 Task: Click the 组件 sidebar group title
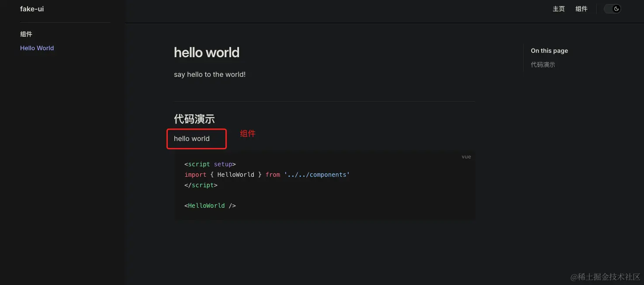click(x=26, y=34)
